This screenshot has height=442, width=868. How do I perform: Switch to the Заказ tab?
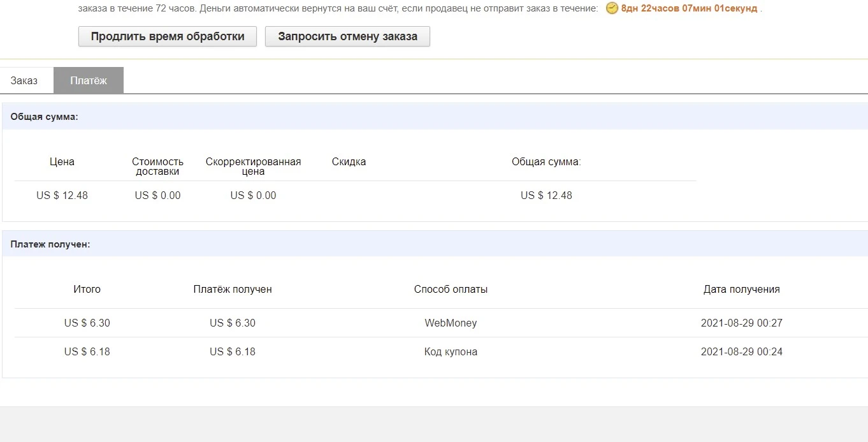[x=24, y=81]
